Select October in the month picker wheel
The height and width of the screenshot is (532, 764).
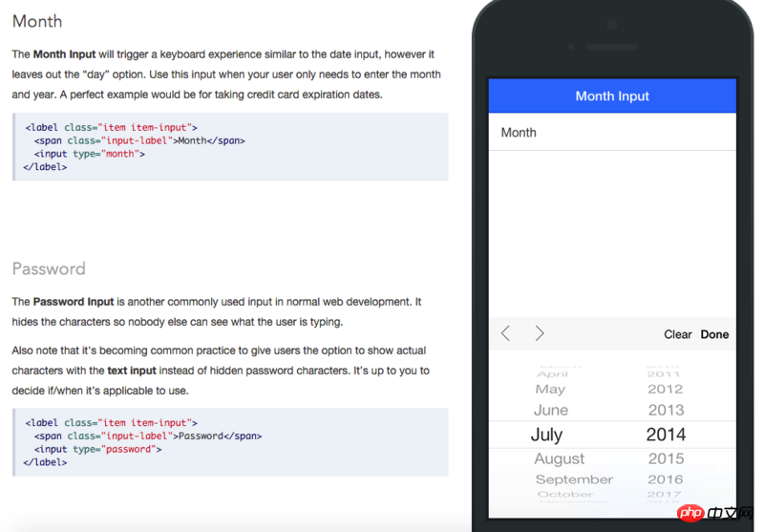pyautogui.click(x=565, y=494)
